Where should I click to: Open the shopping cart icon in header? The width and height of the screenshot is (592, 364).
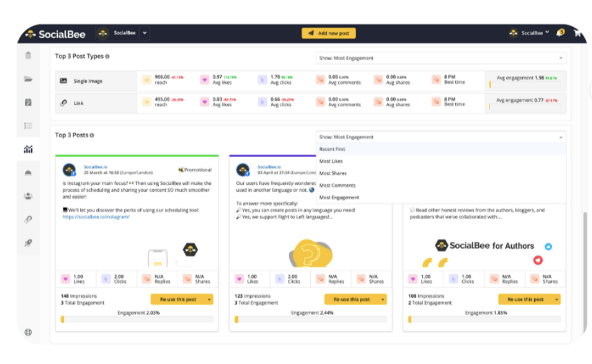pos(577,33)
